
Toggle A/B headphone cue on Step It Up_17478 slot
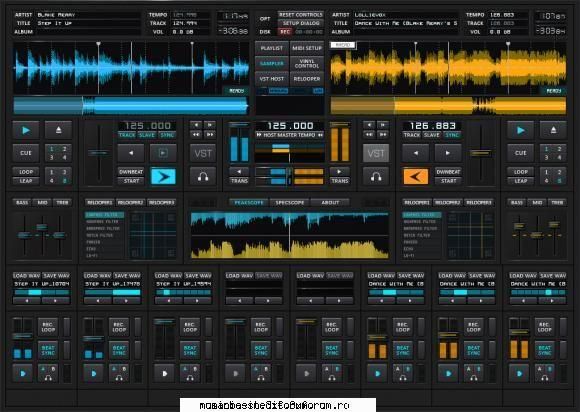119,374
